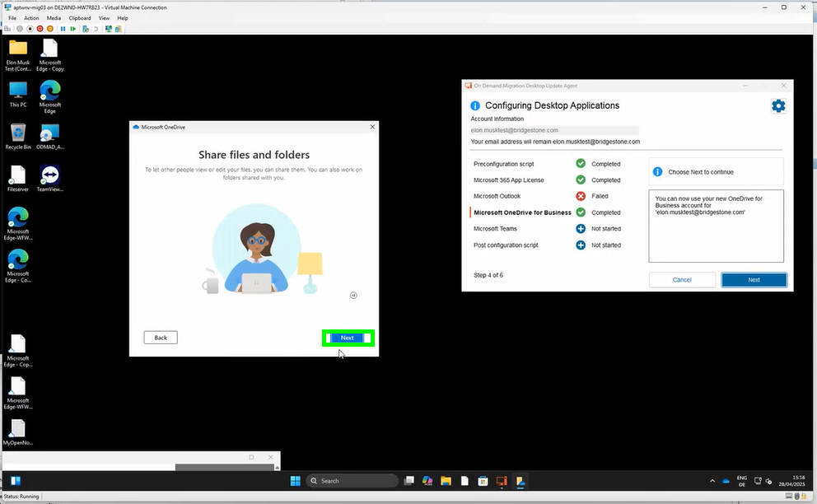Select the 'Microsoft OneDrive for Business' step label
This screenshot has height=504, width=817.
[523, 212]
